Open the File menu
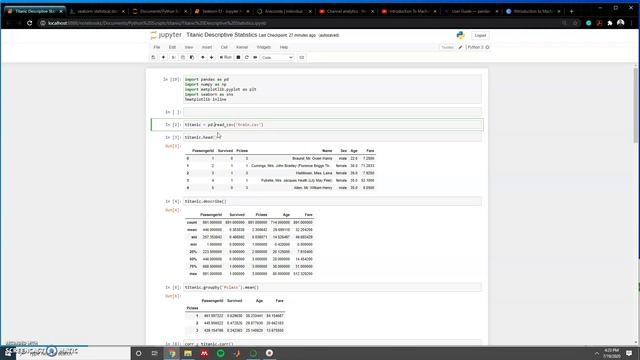The width and height of the screenshot is (640, 360). click(x=157, y=47)
